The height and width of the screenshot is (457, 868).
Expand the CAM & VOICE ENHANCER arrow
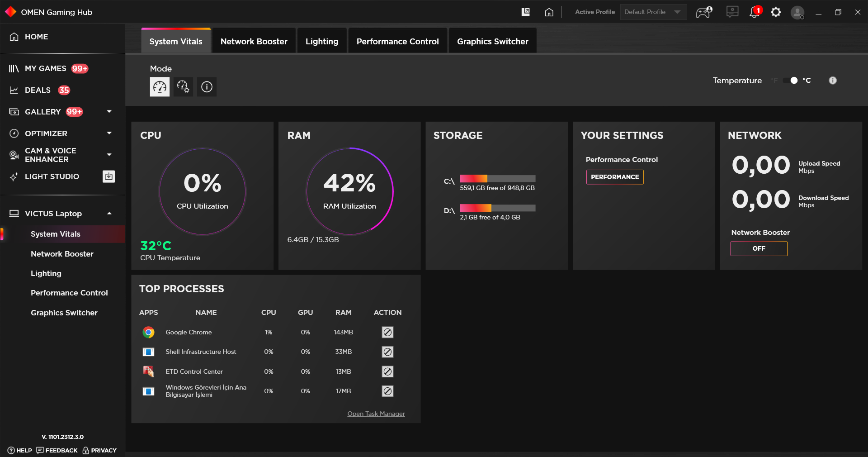point(109,155)
